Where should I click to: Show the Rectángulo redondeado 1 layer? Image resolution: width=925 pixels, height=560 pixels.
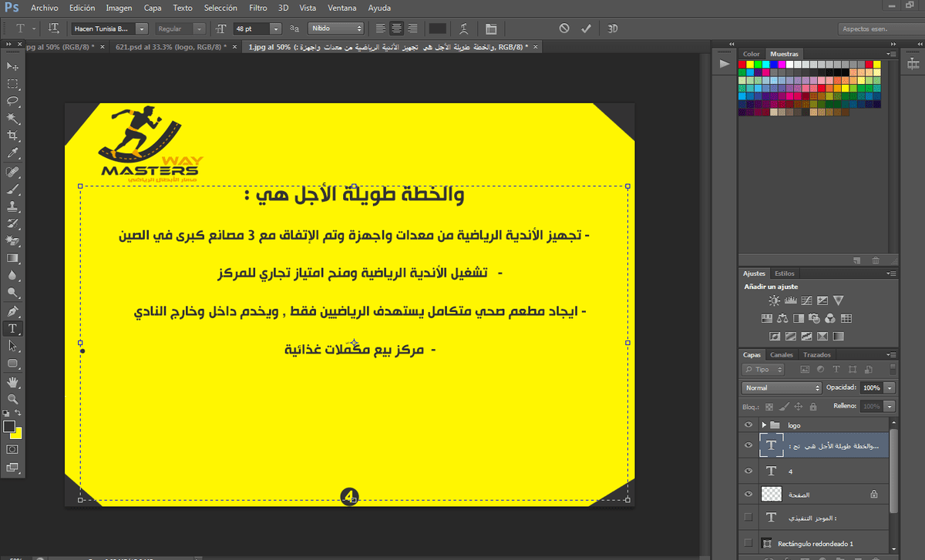pyautogui.click(x=748, y=543)
